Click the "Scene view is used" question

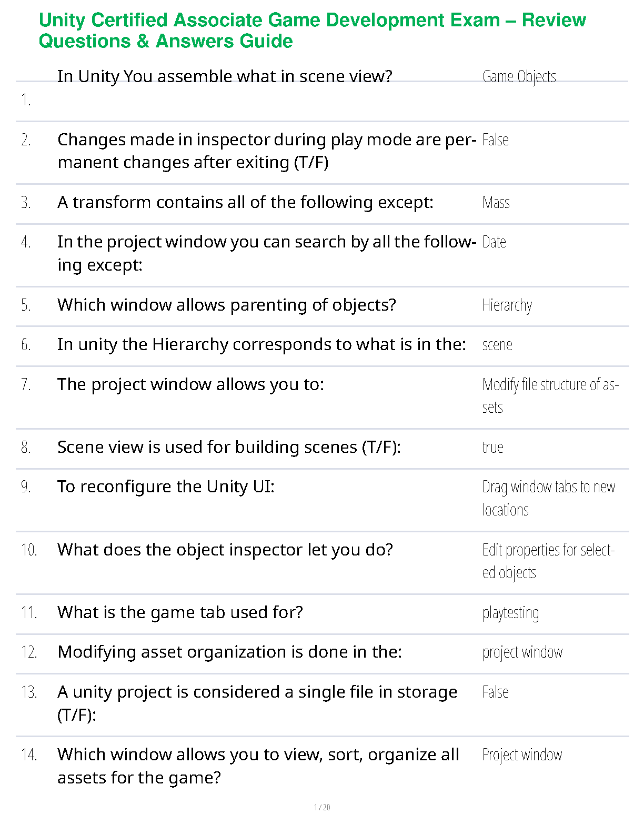pos(229,447)
